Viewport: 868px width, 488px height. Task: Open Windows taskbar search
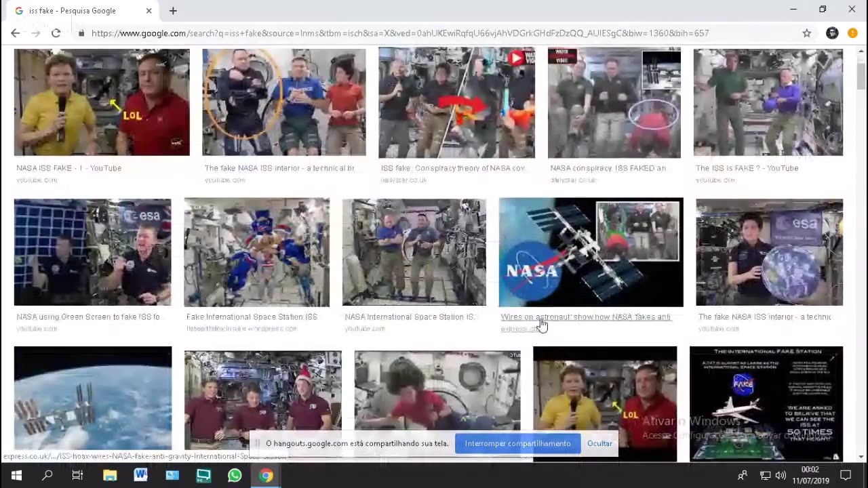point(47,476)
